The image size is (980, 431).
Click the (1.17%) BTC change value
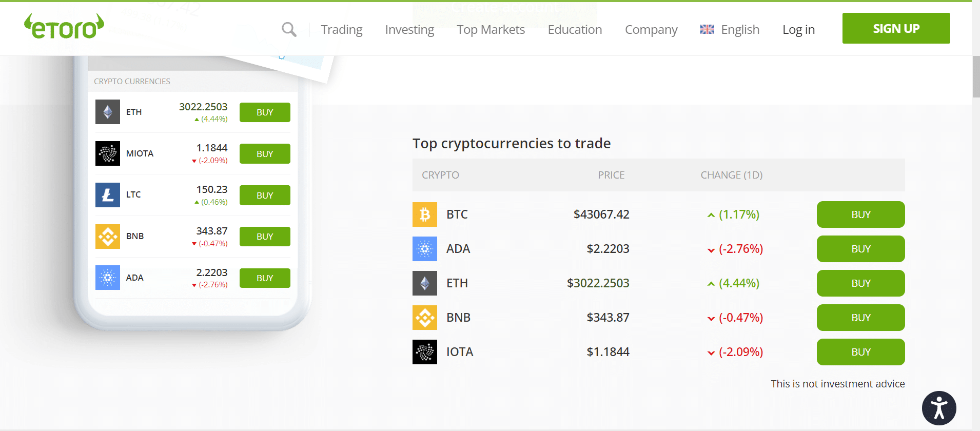click(739, 214)
